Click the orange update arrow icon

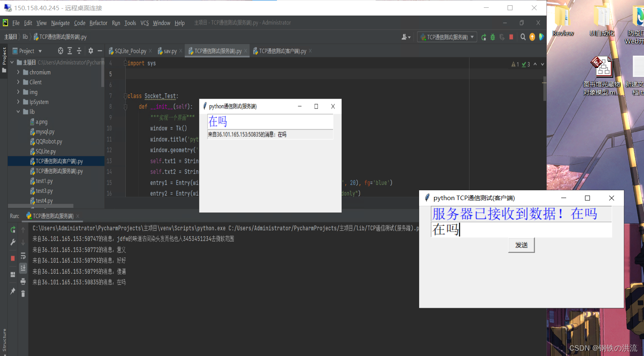(x=532, y=37)
